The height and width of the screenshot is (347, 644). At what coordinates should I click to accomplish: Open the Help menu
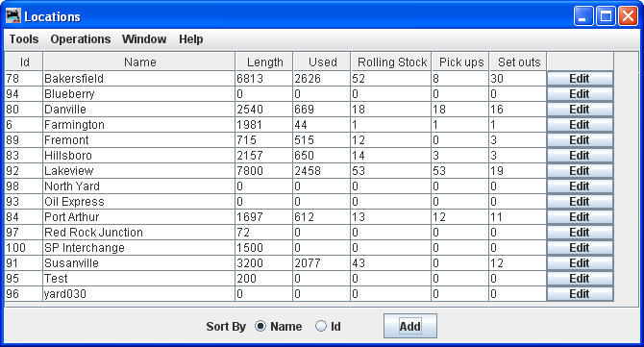[191, 39]
